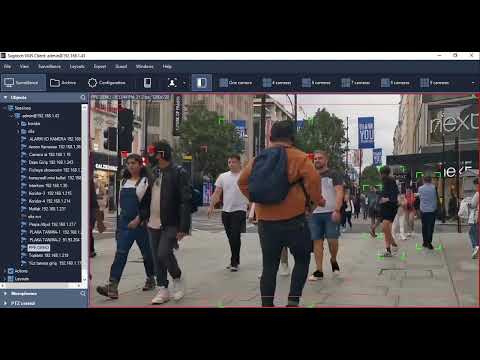480x360 pixels.
Task: Select the 6 cameras layout
Action: point(316,83)
